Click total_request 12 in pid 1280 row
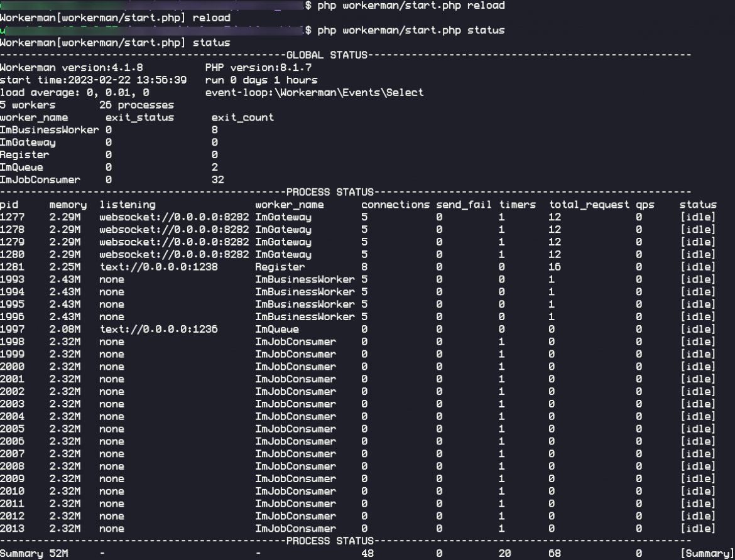The width and height of the screenshot is (735, 560). [555, 254]
